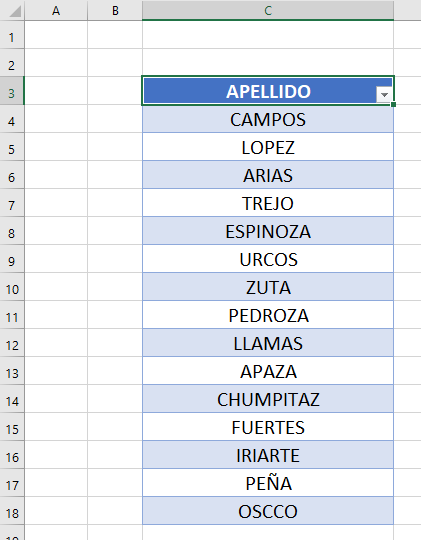The width and height of the screenshot is (421, 540).
Task: Click the table resize handle at C3 corner
Action: point(393,104)
